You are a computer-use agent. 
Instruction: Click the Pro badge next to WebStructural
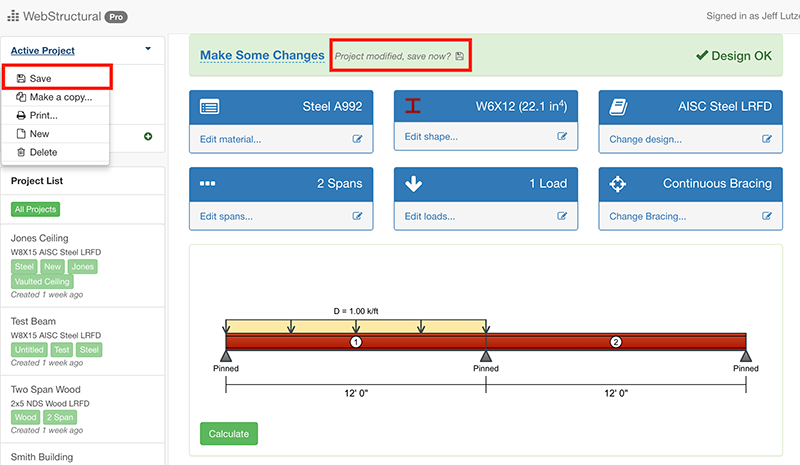point(116,17)
